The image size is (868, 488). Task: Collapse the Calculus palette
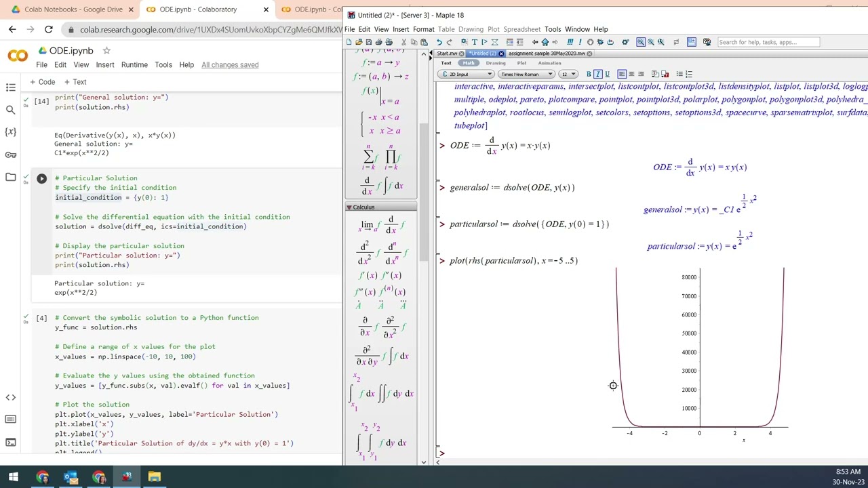[349, 207]
